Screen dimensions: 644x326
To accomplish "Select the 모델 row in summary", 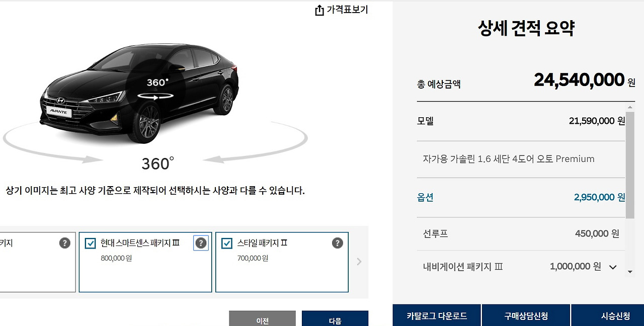I will tap(521, 121).
